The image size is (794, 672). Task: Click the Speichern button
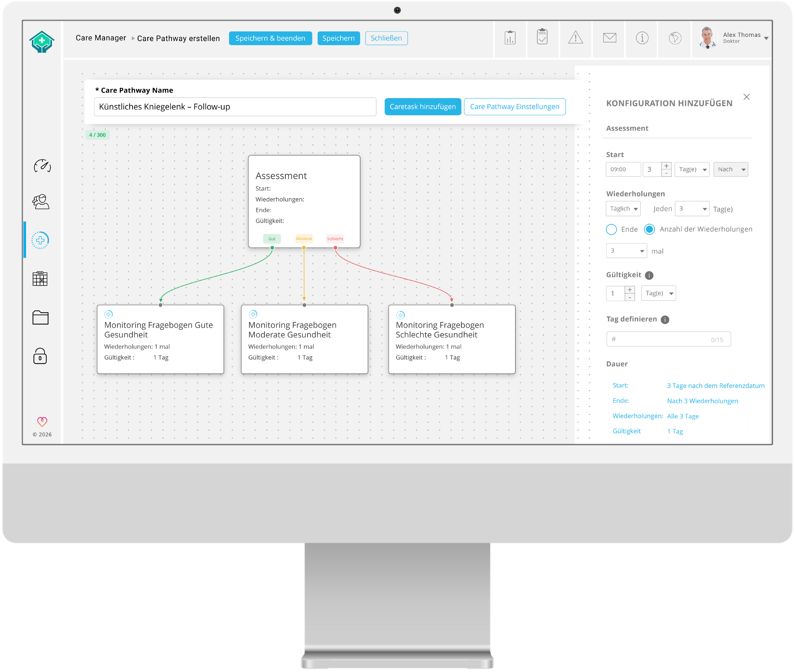pos(338,38)
